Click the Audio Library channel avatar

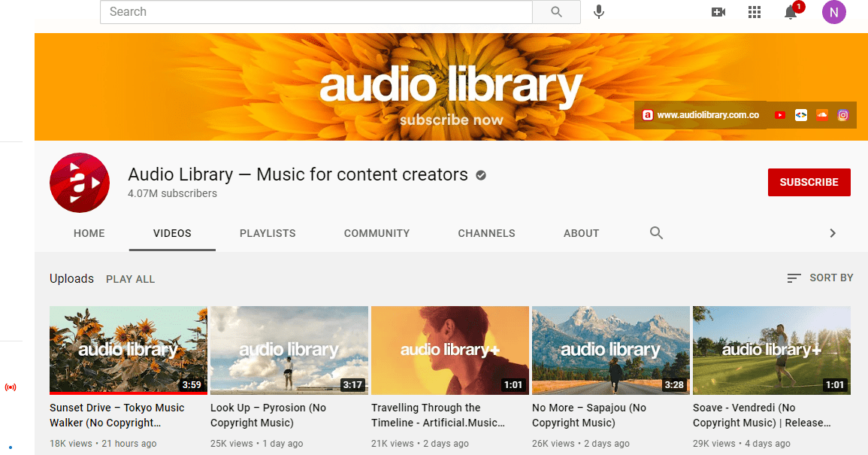79,182
